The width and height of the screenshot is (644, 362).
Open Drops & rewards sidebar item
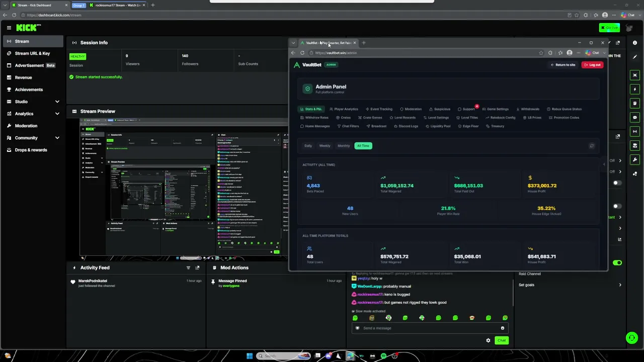[x=33, y=150]
